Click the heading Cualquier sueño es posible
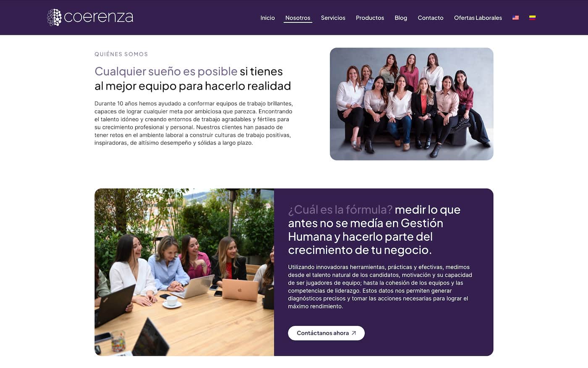The width and height of the screenshot is (588, 368). coord(166,71)
